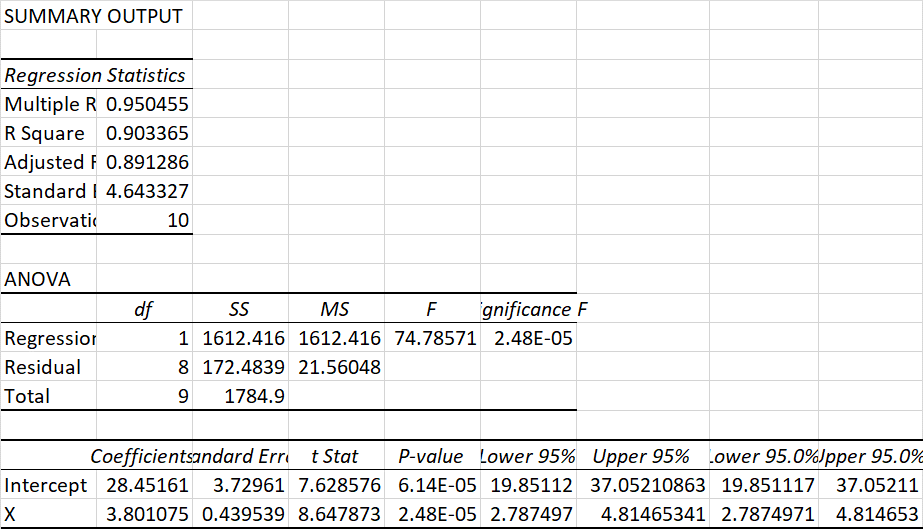This screenshot has height=529, width=923.
Task: Select Adjusted R Square value 0.891286
Action: pos(147,162)
